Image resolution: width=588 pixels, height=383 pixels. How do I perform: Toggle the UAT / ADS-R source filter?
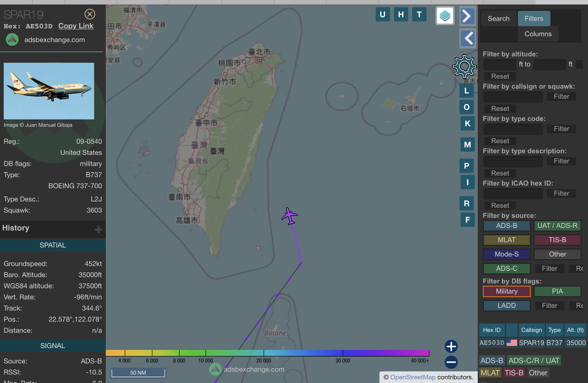tap(557, 226)
